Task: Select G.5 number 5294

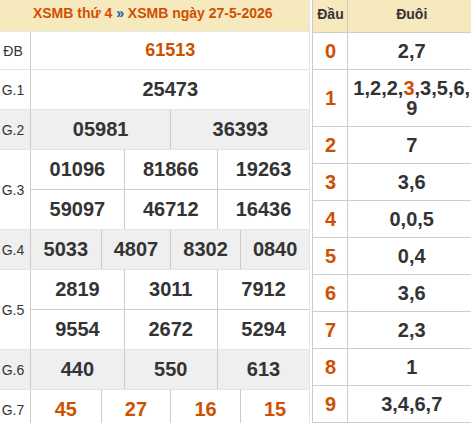Action: pyautogui.click(x=263, y=329)
